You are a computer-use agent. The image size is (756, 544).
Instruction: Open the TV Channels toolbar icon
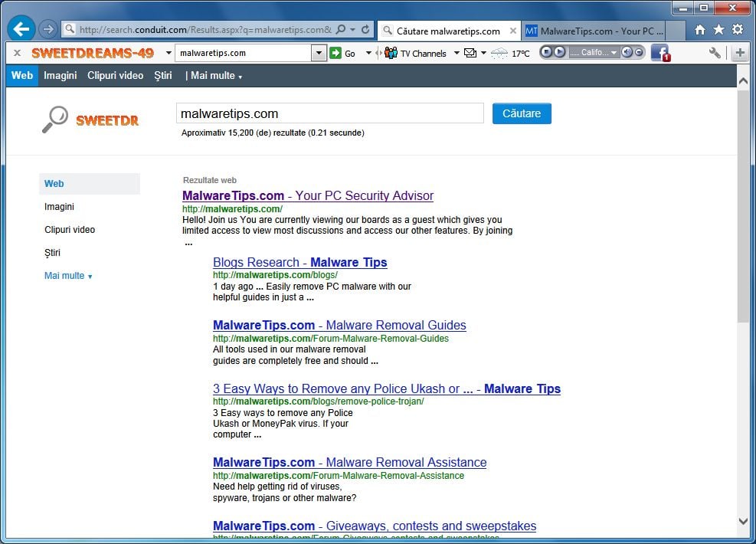tap(391, 53)
